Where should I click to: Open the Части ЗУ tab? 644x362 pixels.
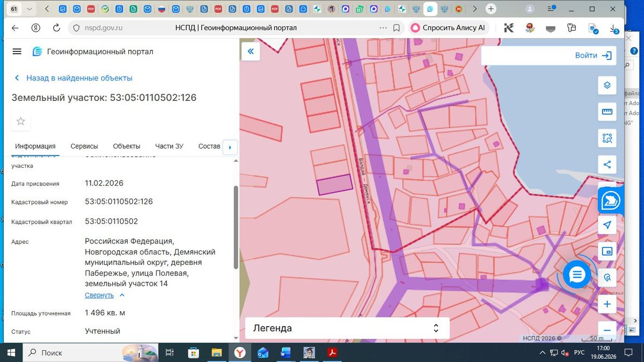tap(169, 146)
